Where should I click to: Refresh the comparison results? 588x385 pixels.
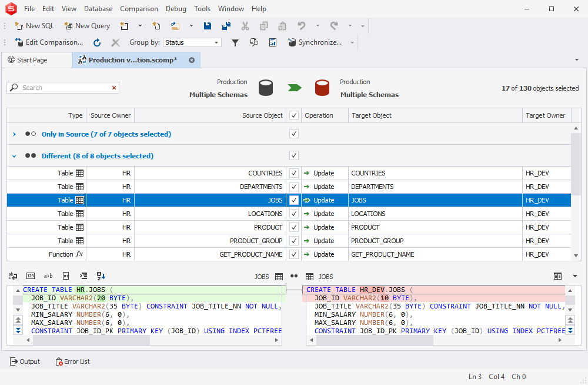click(x=97, y=42)
